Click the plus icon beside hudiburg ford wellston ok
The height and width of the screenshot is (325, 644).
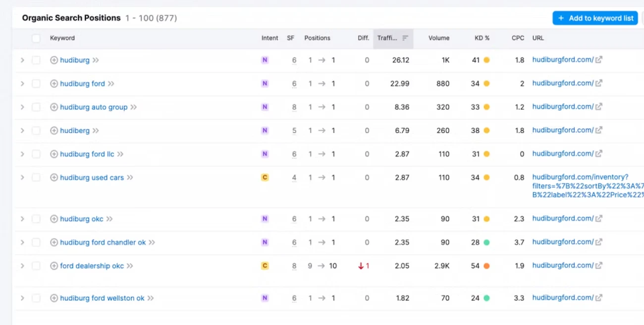(54, 298)
